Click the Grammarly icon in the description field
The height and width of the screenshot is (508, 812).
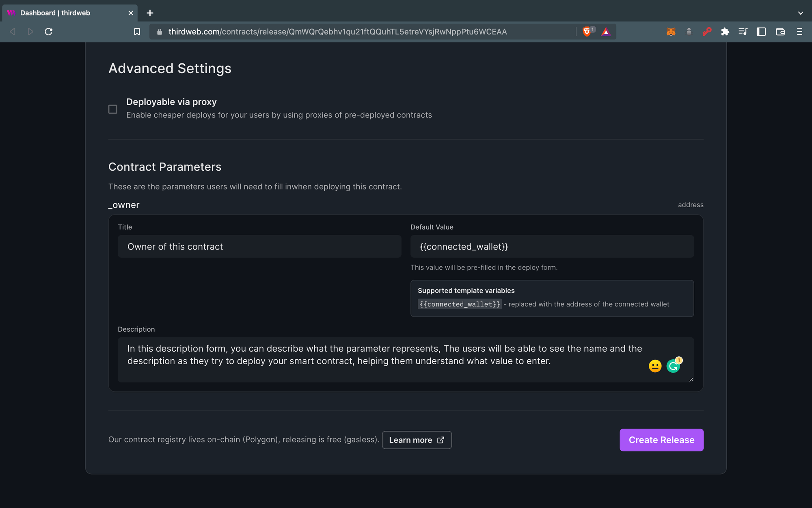(673, 365)
